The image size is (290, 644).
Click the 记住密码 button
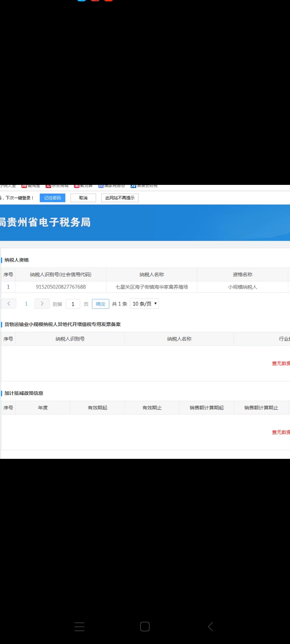[x=52, y=198]
